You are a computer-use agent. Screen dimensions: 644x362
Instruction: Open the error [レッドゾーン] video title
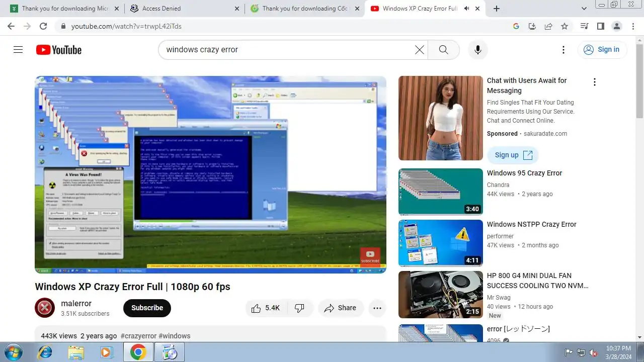click(x=518, y=329)
